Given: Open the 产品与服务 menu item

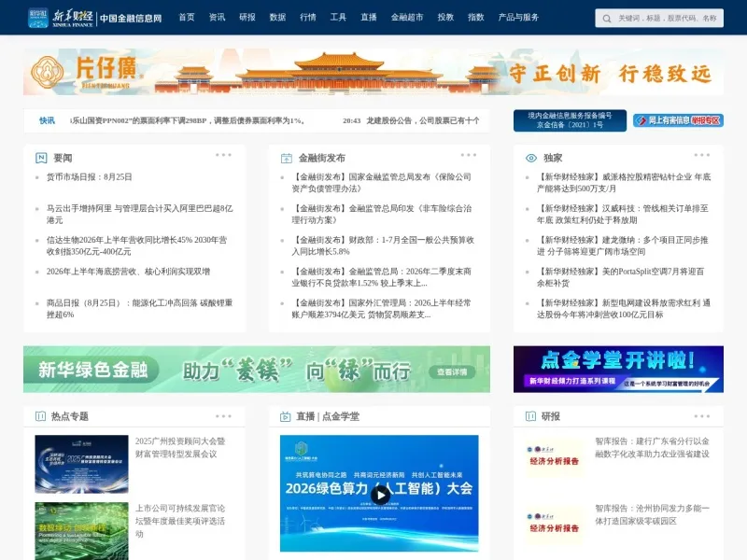Looking at the screenshot, I should click(518, 17).
